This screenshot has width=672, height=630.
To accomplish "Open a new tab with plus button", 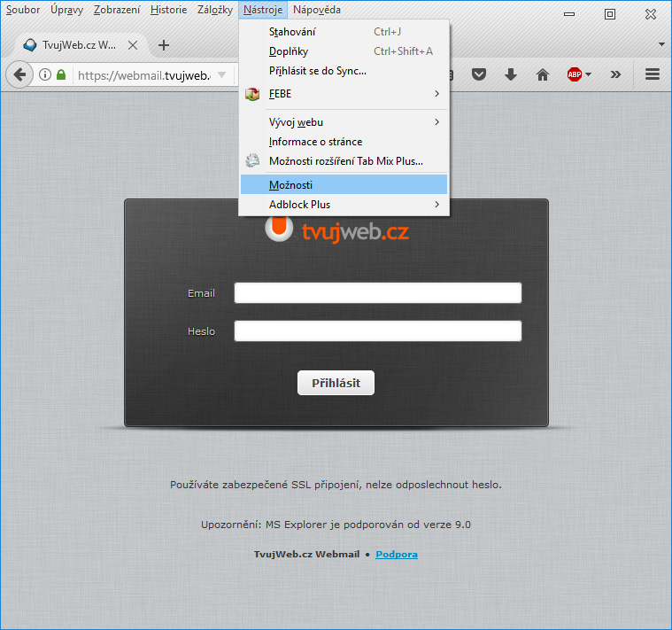I will [x=164, y=45].
